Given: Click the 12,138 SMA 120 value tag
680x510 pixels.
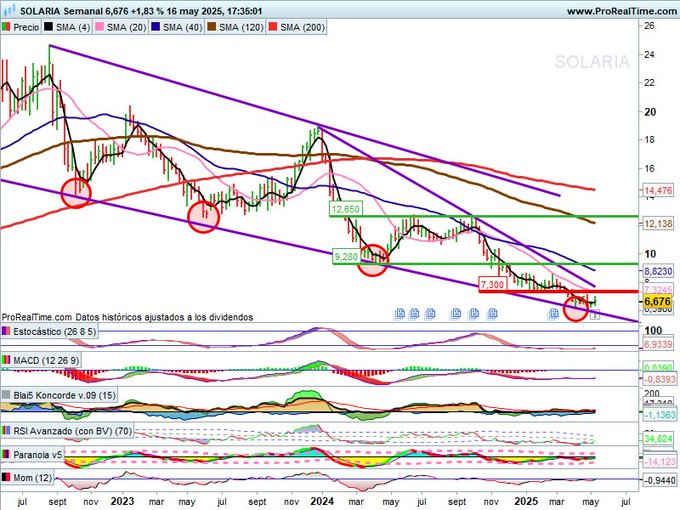Looking at the screenshot, I should 658,224.
